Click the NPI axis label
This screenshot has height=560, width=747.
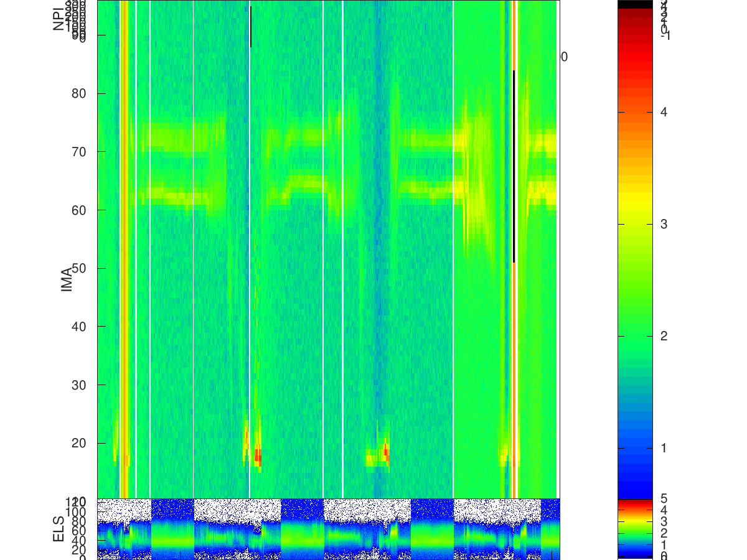pyautogui.click(x=59, y=18)
